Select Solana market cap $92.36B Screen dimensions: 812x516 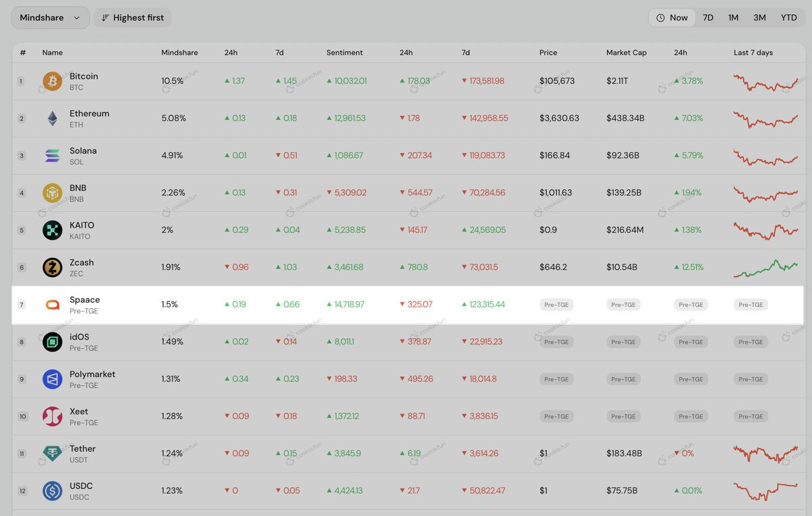click(x=623, y=156)
